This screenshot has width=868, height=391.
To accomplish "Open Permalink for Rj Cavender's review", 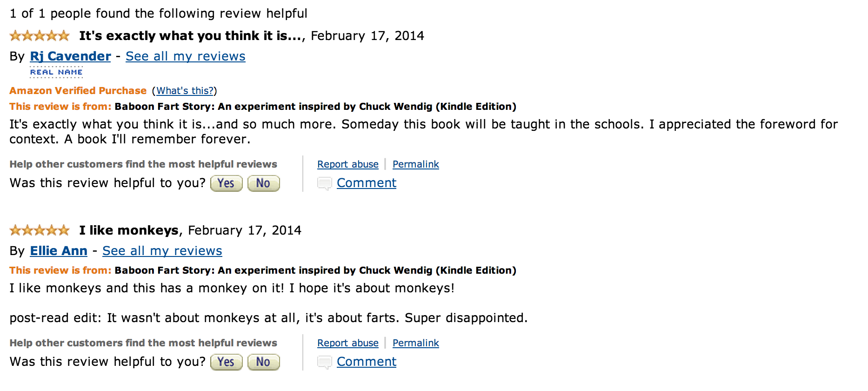I will click(x=415, y=164).
